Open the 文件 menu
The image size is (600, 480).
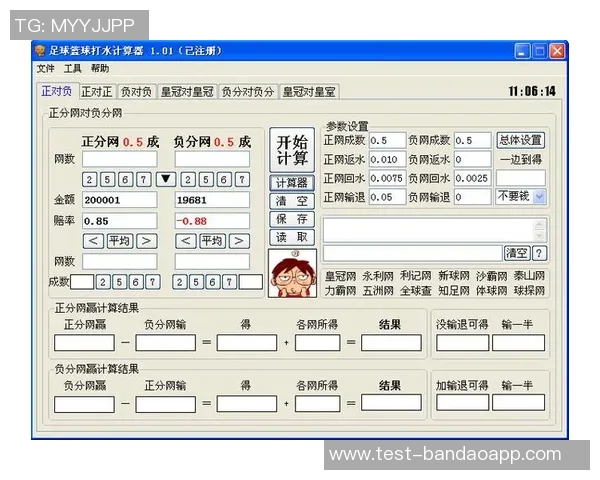(46, 69)
